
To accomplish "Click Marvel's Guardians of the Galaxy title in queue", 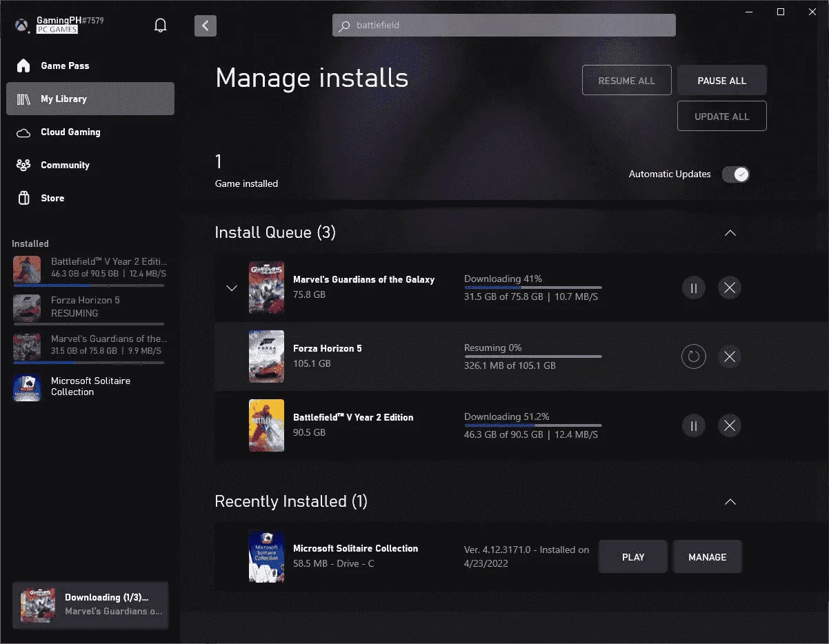I will (364, 280).
